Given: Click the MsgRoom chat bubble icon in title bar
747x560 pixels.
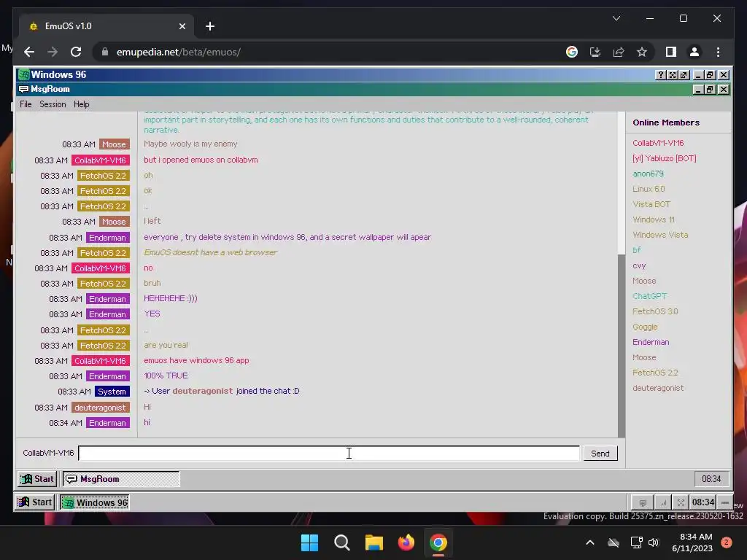Looking at the screenshot, I should coord(23,89).
